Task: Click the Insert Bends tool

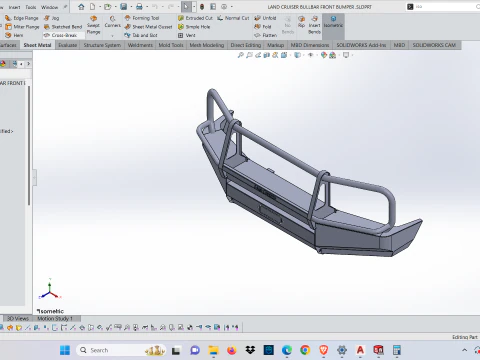Action: (314, 25)
